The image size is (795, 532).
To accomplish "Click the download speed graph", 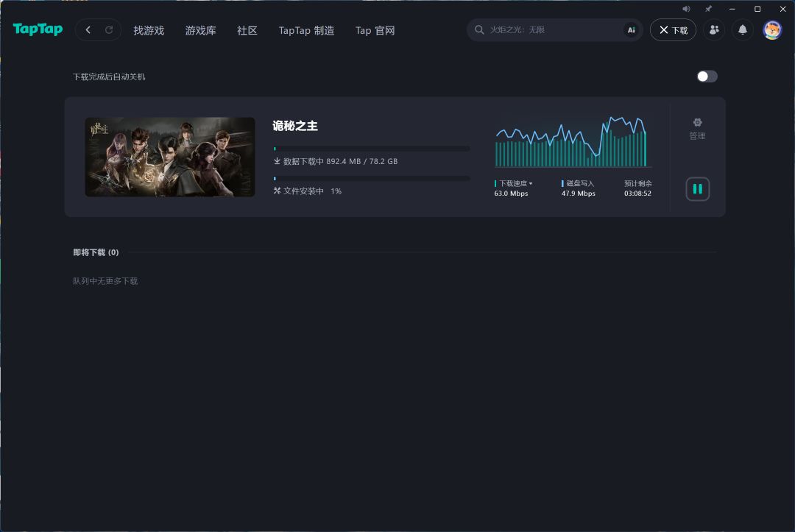I will [x=571, y=142].
